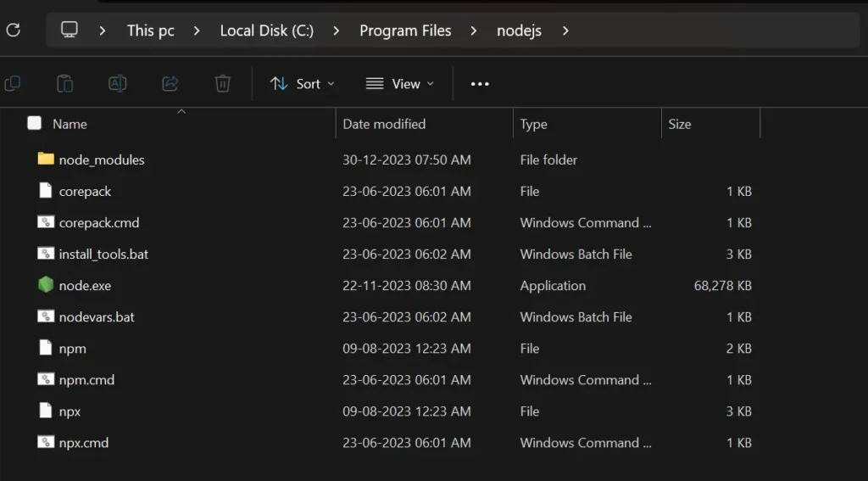The height and width of the screenshot is (481, 868).
Task: Go to This pc in breadcrumb
Action: point(151,31)
